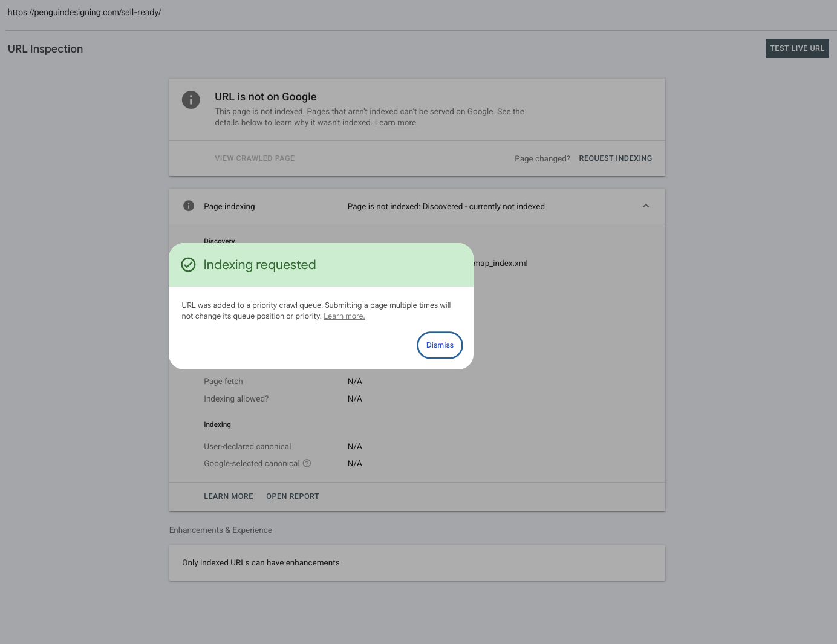This screenshot has width=837, height=644.
Task: Click URL Inspection page title
Action: (x=45, y=49)
